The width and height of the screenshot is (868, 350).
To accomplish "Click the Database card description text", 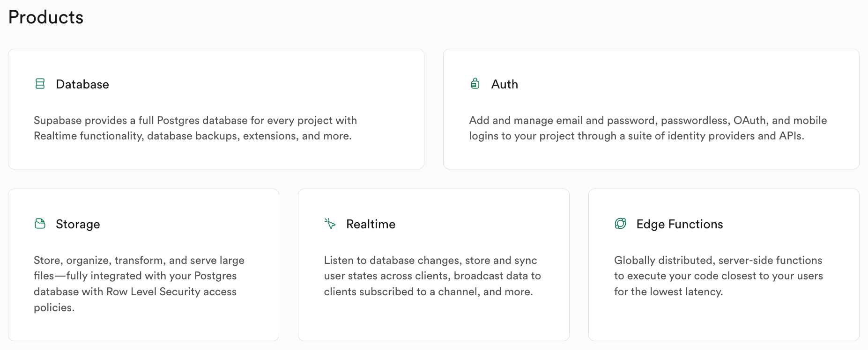I will point(195,128).
